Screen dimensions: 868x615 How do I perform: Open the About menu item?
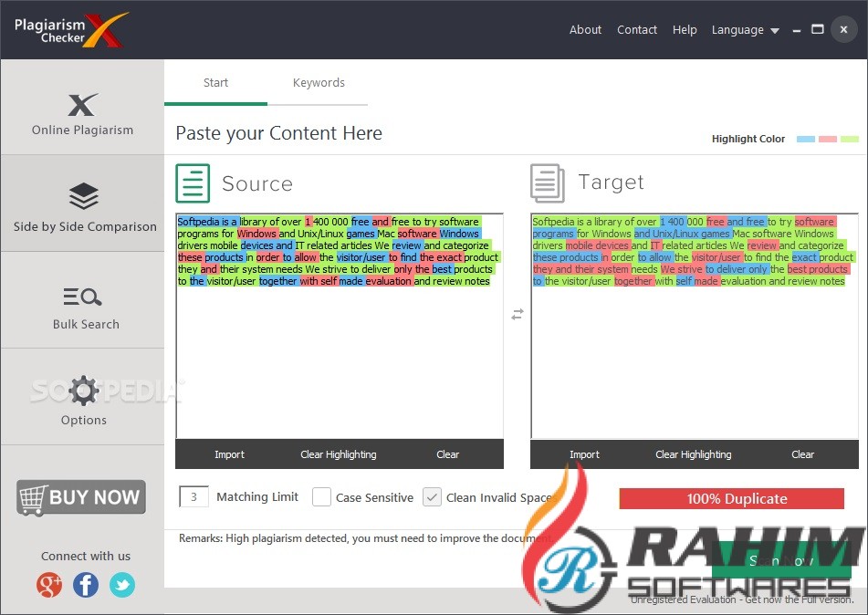click(585, 30)
